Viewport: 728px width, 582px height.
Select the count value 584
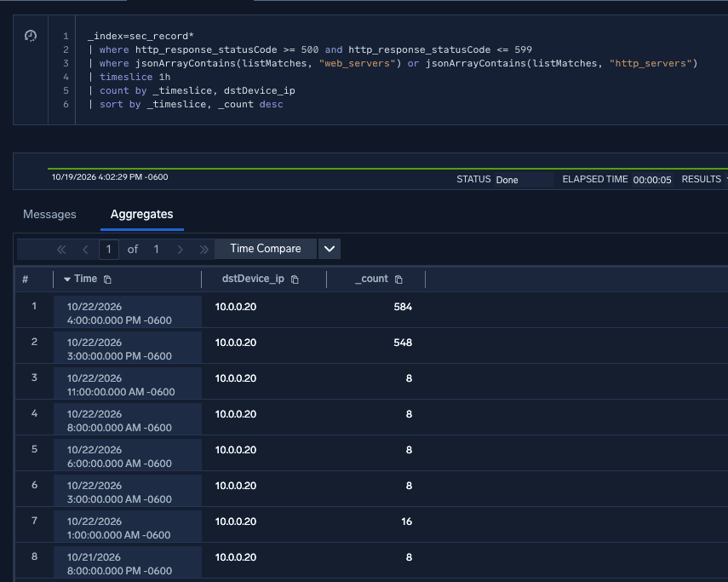pos(403,307)
